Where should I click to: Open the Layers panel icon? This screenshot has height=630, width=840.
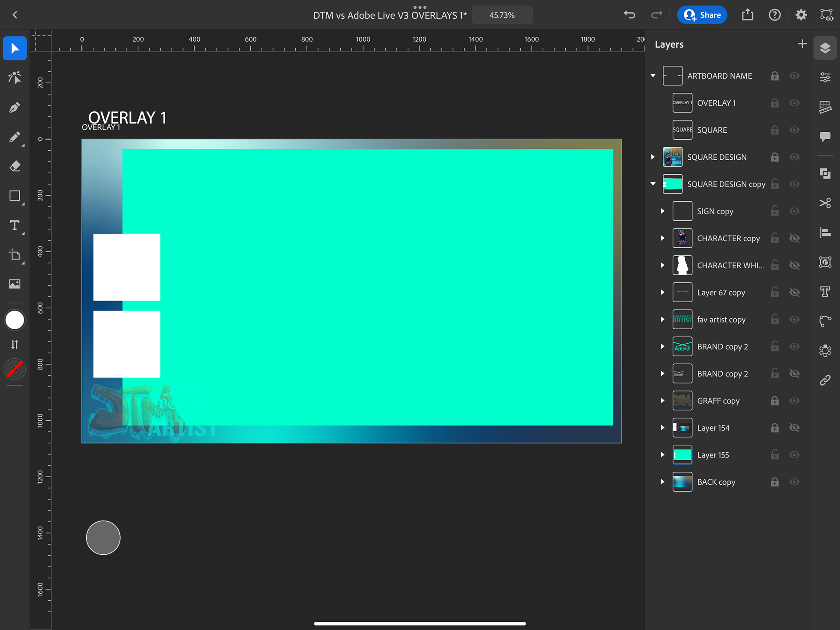click(x=825, y=48)
